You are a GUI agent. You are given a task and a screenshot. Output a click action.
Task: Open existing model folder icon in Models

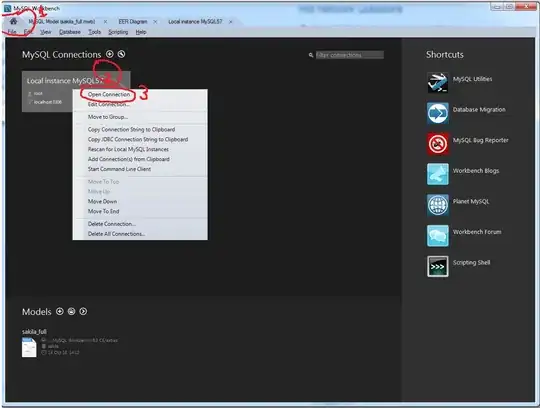[x=71, y=311]
